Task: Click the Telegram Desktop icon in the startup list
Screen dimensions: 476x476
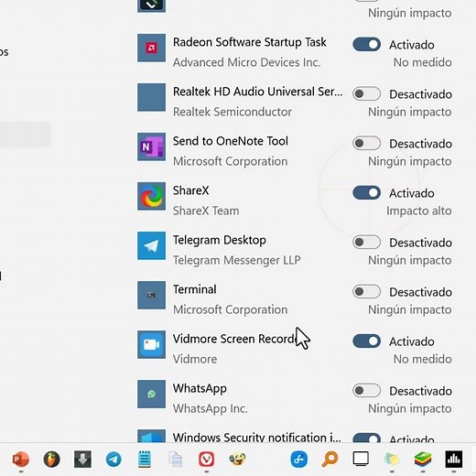Action: coord(151,245)
